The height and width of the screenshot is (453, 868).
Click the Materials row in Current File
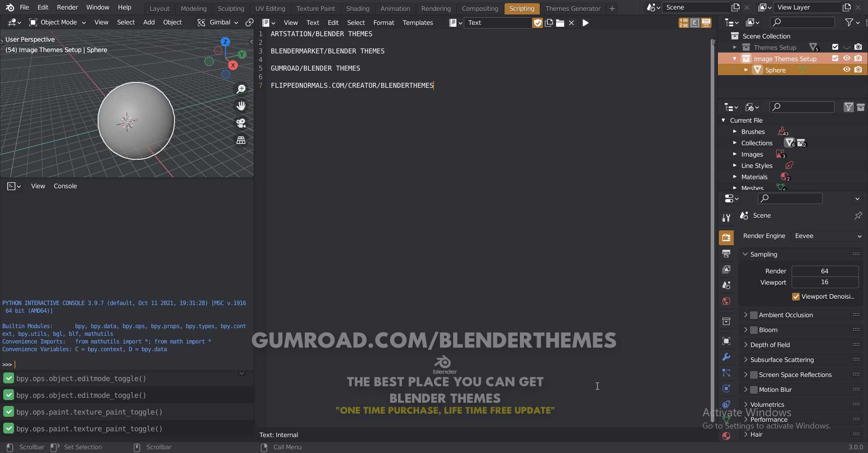[754, 177]
